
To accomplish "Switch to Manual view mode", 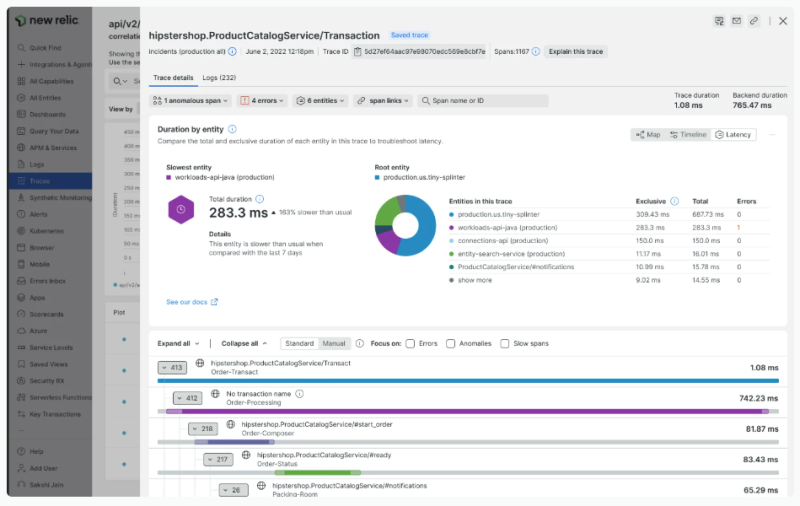I will point(334,343).
